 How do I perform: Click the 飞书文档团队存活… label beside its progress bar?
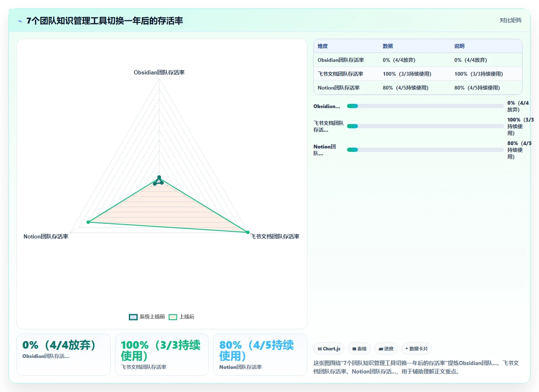pyautogui.click(x=328, y=127)
